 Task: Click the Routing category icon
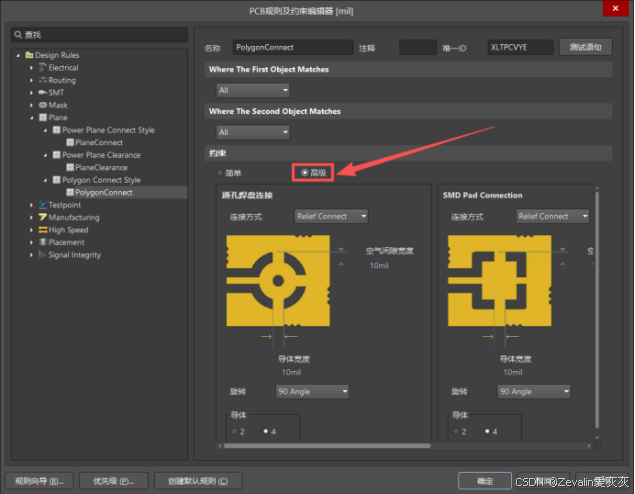pos(43,80)
